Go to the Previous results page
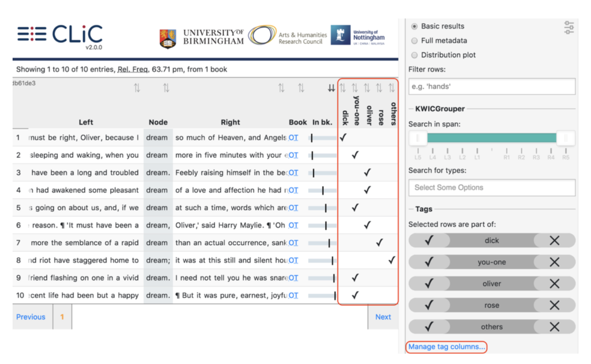The height and width of the screenshot is (364, 591). point(31,317)
